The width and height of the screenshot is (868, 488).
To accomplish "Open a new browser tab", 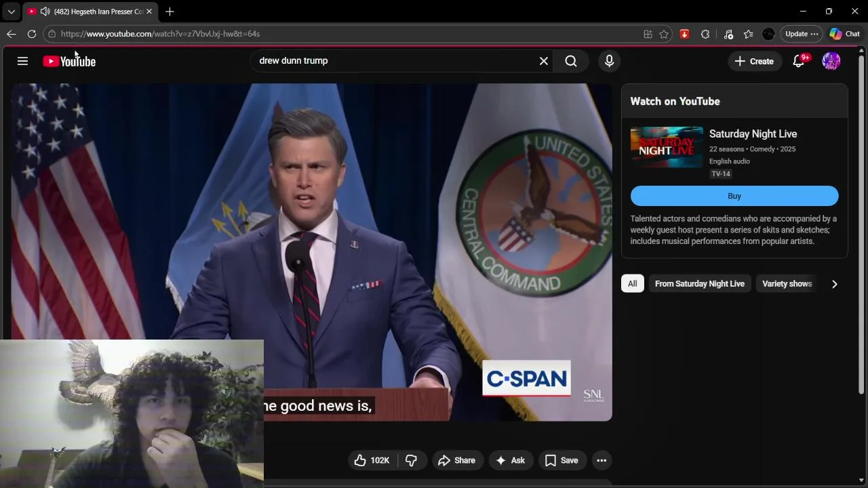I will click(x=170, y=12).
